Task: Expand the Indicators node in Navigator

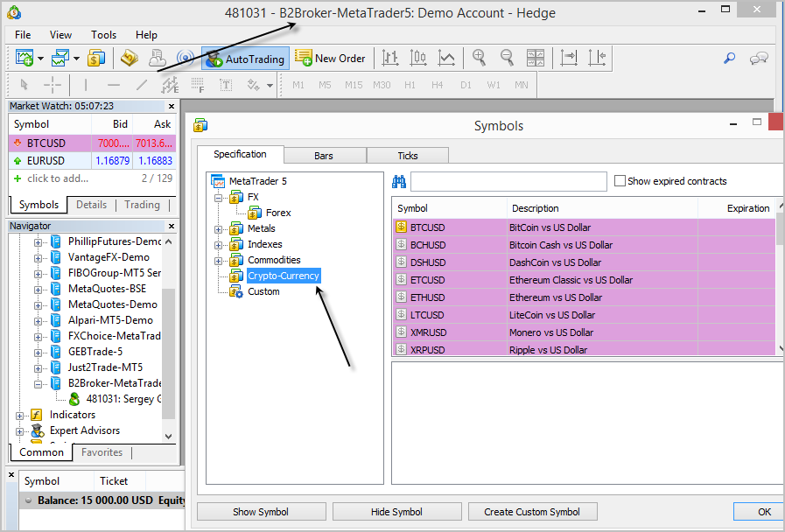Action: [19, 416]
